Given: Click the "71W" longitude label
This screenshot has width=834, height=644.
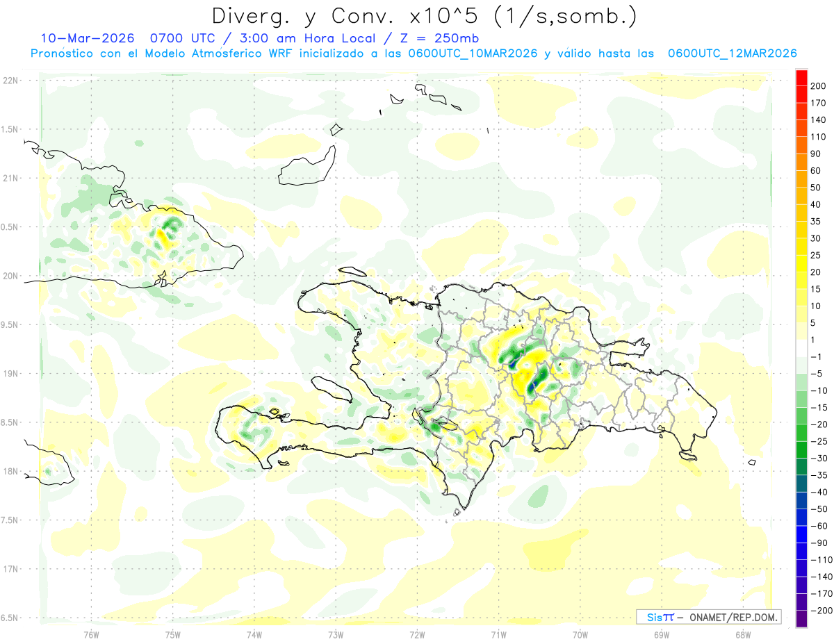Looking at the screenshot, I should (x=498, y=634).
